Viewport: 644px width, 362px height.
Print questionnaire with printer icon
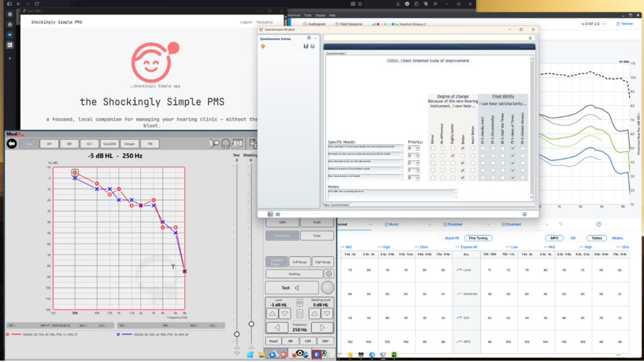click(x=313, y=47)
